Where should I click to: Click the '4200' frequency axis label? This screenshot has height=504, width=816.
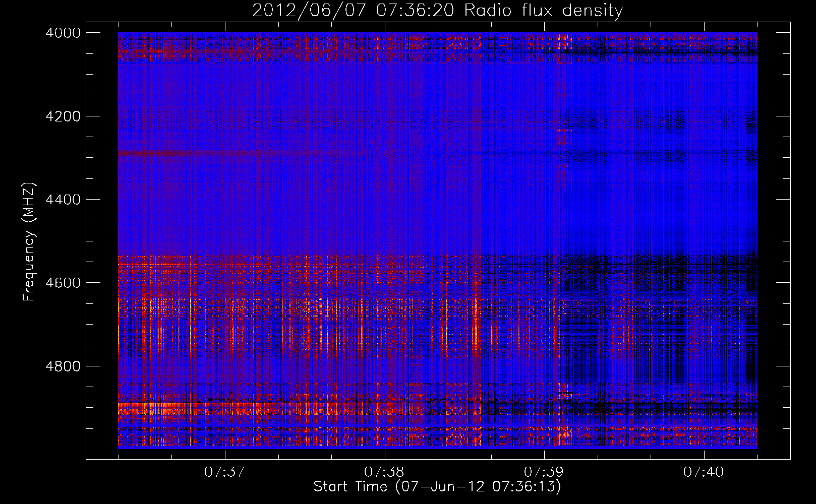click(x=63, y=116)
